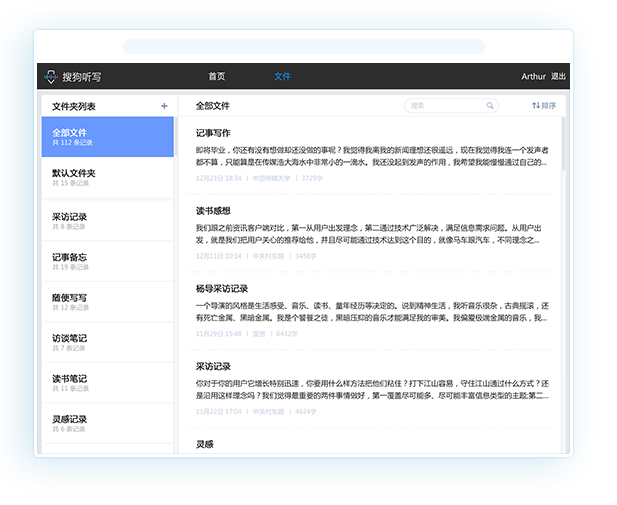This screenshot has height=505, width=617.
Task: Click the 国贸 location label
Action: [259, 334]
